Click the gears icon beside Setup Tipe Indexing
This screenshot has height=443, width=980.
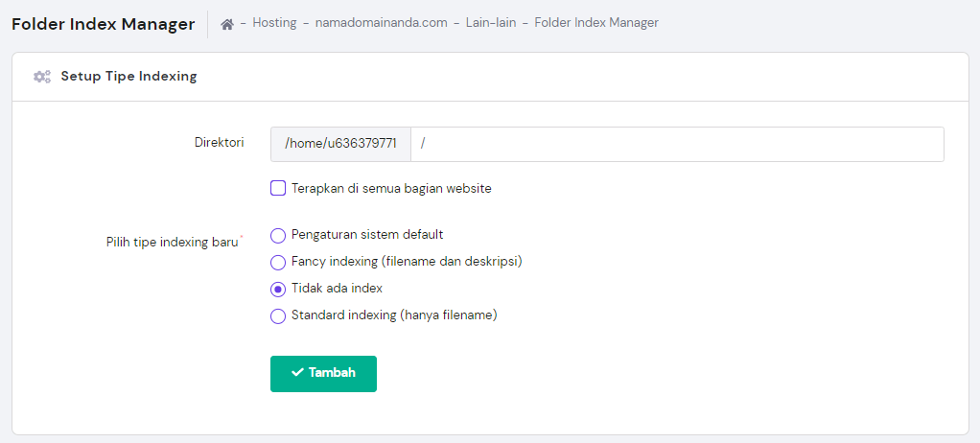[42, 77]
